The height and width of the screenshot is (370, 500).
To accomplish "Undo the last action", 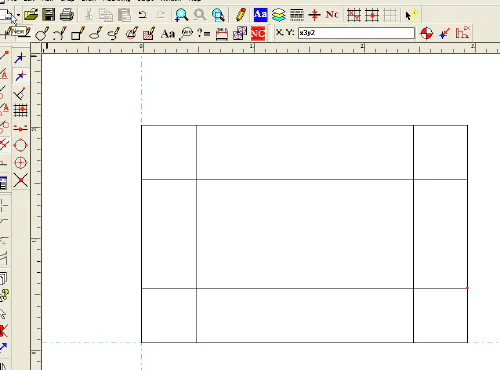I will click(143, 15).
